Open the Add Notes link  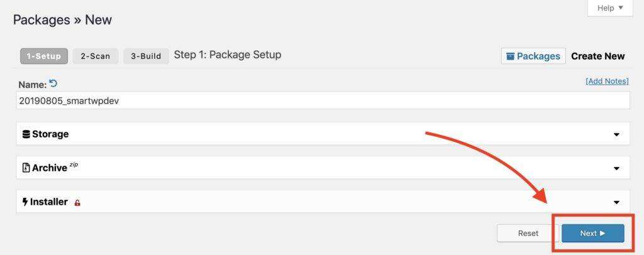(607, 82)
